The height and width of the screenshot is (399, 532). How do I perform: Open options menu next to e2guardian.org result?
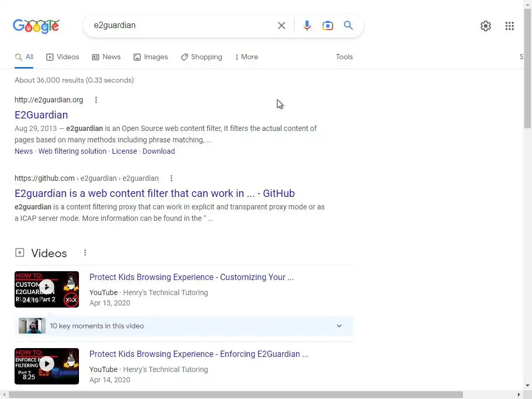click(96, 100)
